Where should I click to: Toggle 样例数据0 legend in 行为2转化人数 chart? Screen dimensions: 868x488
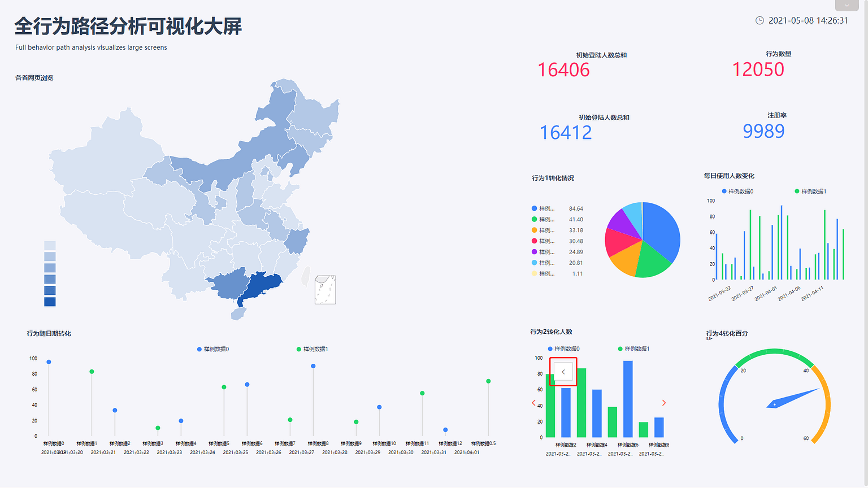[563, 348]
